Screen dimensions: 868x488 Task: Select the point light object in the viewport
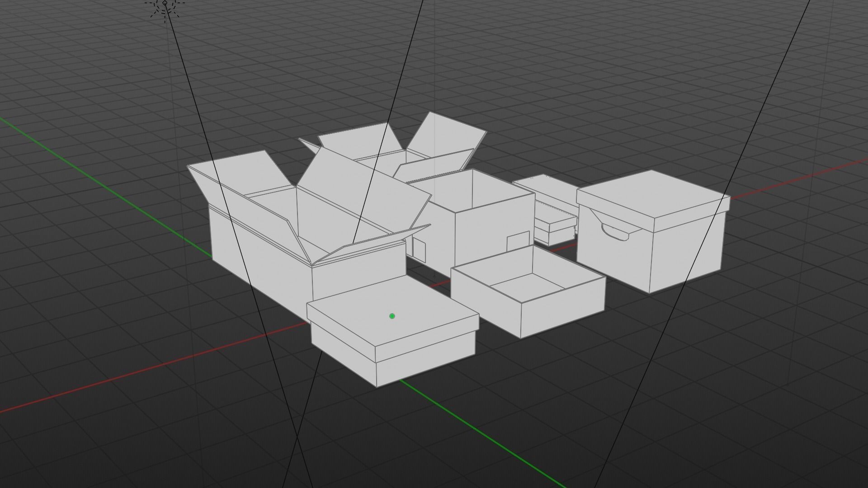pyautogui.click(x=165, y=4)
